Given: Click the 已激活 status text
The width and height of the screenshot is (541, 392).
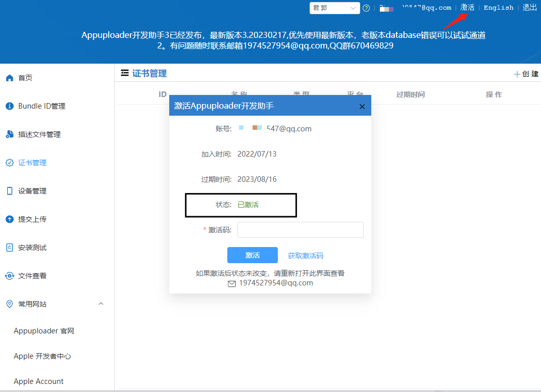Looking at the screenshot, I should point(248,205).
